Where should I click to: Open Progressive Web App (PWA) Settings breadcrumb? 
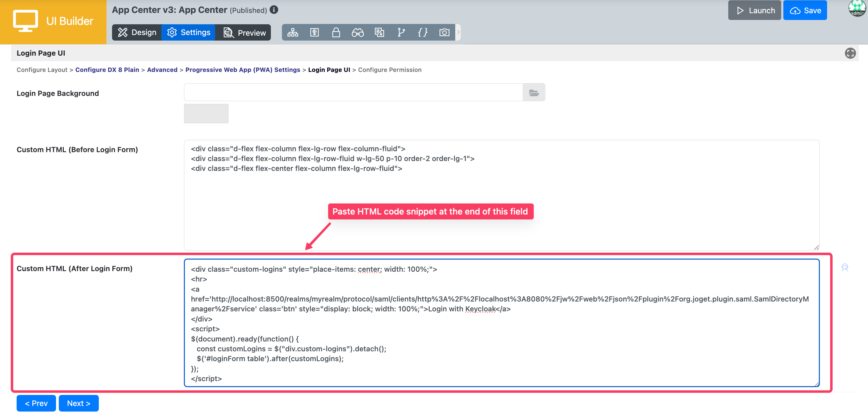pyautogui.click(x=242, y=70)
